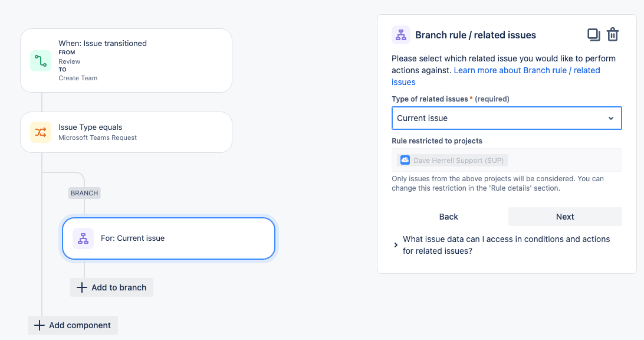This screenshot has width=644, height=340.
Task: Select the When: Issue transitioned trigger card
Action: click(x=126, y=60)
